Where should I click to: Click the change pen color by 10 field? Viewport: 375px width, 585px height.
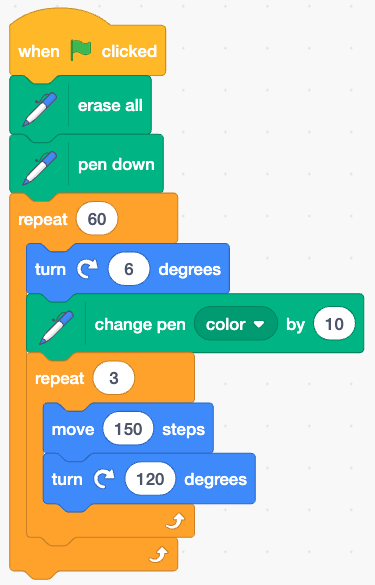[x=334, y=323]
